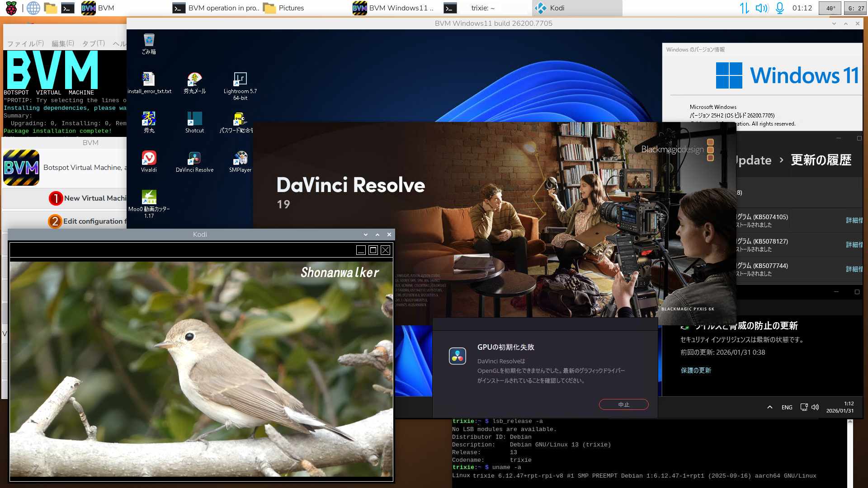This screenshot has height=488, width=868.
Task: Open the web browser globe launcher
Action: [33, 8]
